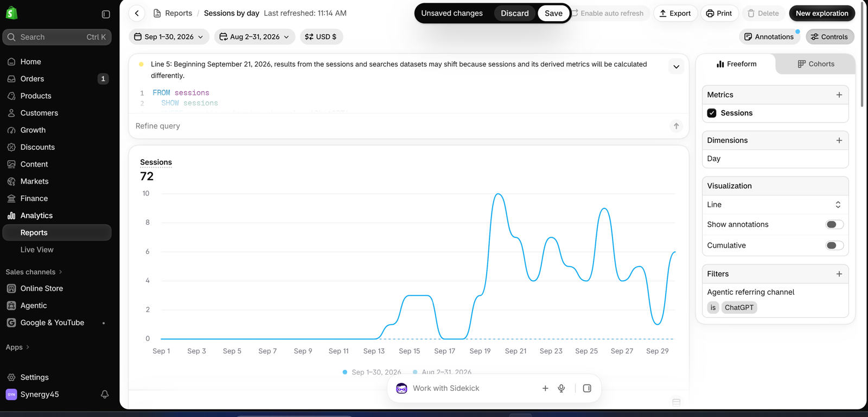Uncheck the Sessions metric checkbox
868x417 pixels.
tap(712, 113)
